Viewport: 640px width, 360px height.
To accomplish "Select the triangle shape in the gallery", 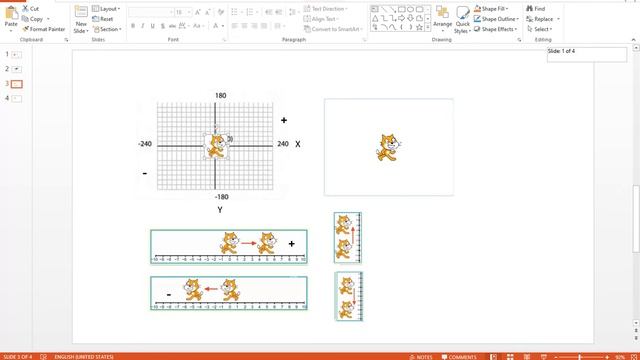I will [375, 18].
